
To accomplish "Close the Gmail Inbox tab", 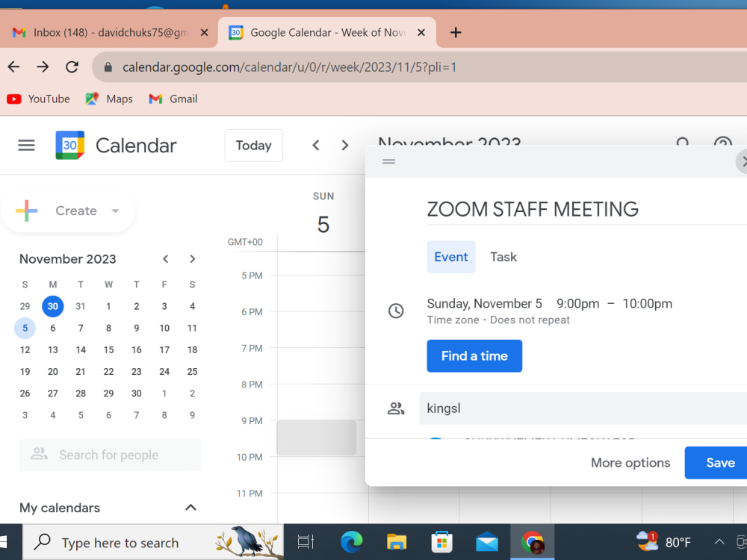I will [205, 32].
